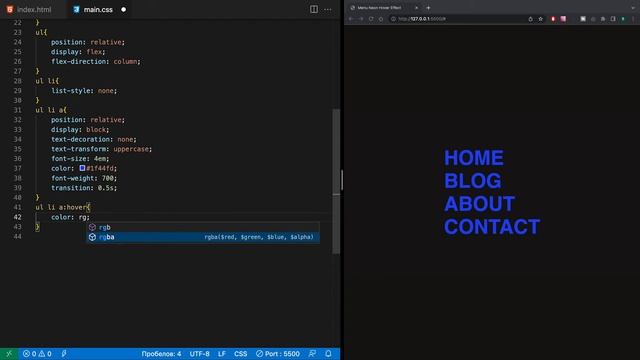Open the color picker swatch for #1f44fd
This screenshot has width=640, height=360.
[x=82, y=168]
